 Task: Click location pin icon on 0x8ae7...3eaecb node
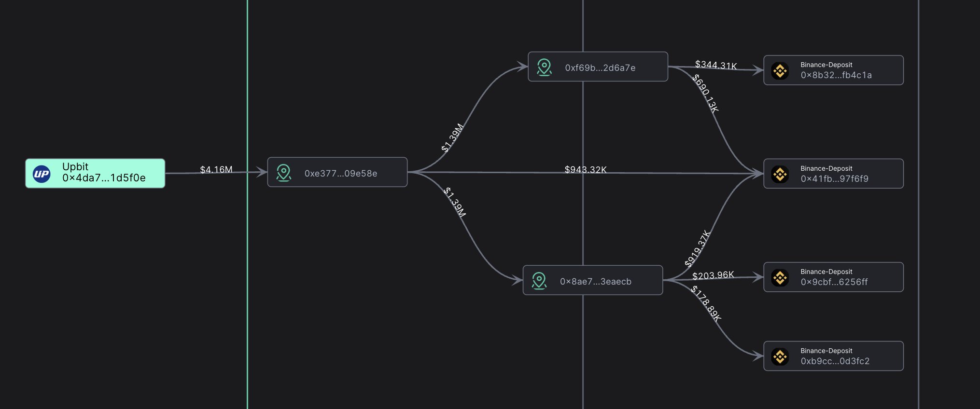click(539, 281)
